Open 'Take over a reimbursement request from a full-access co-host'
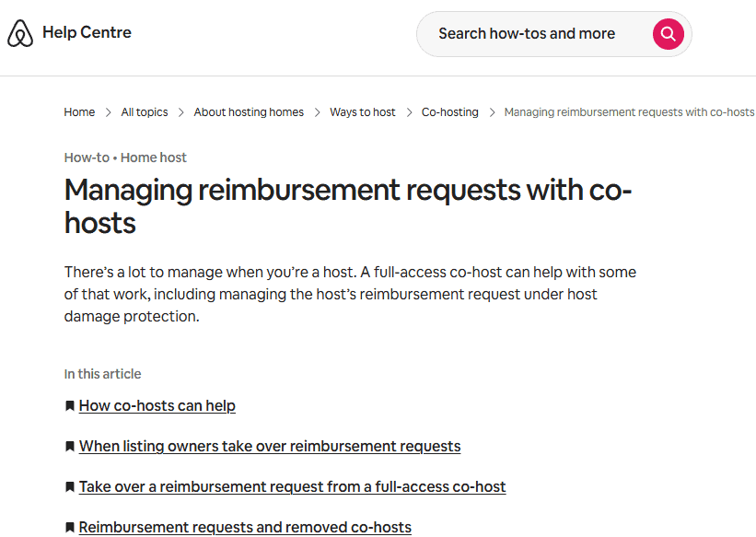 pos(293,486)
